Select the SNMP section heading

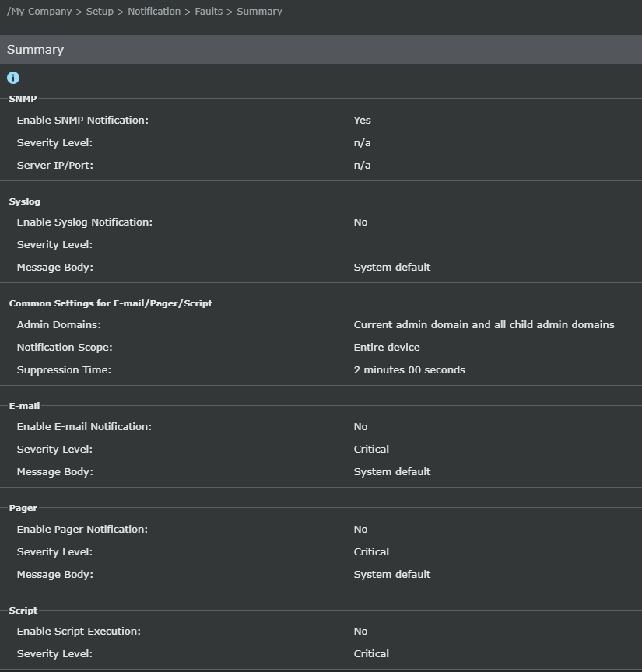coord(23,99)
